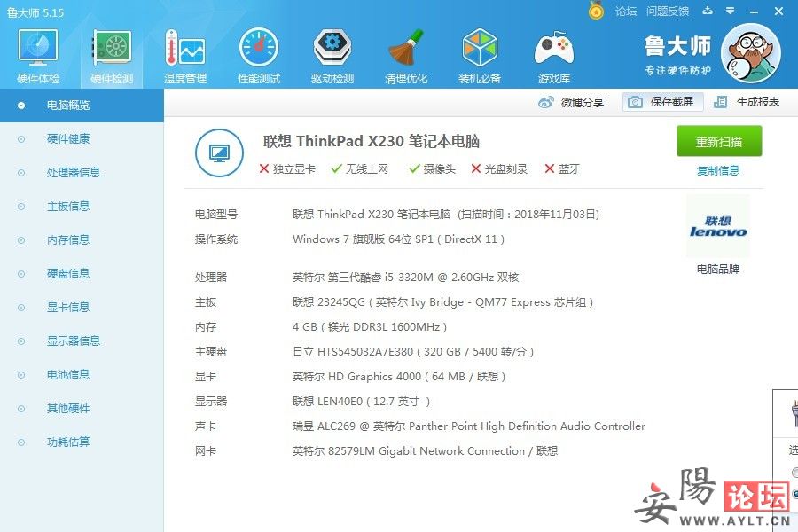
Task: Click the 82579LM network card value
Action: click(425, 451)
